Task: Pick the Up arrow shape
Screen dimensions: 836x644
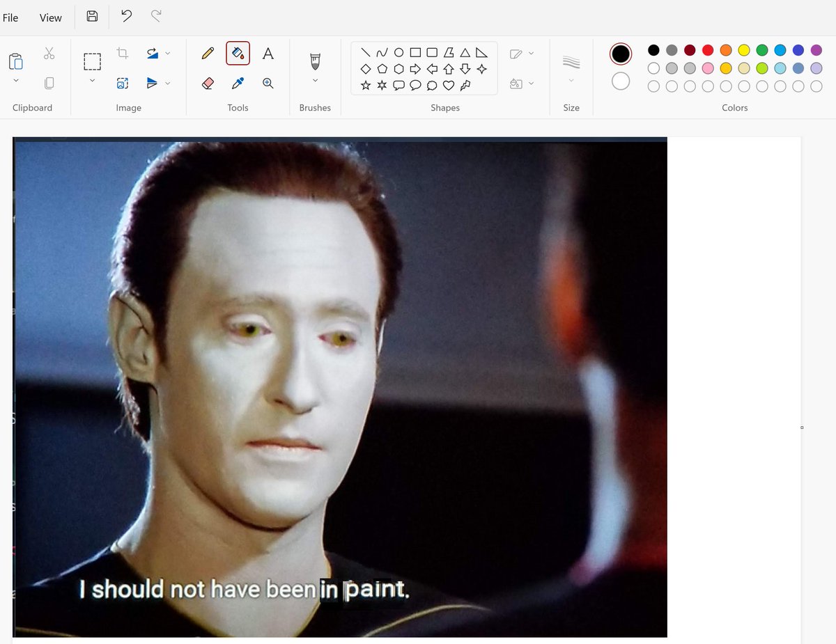Action: 449,69
